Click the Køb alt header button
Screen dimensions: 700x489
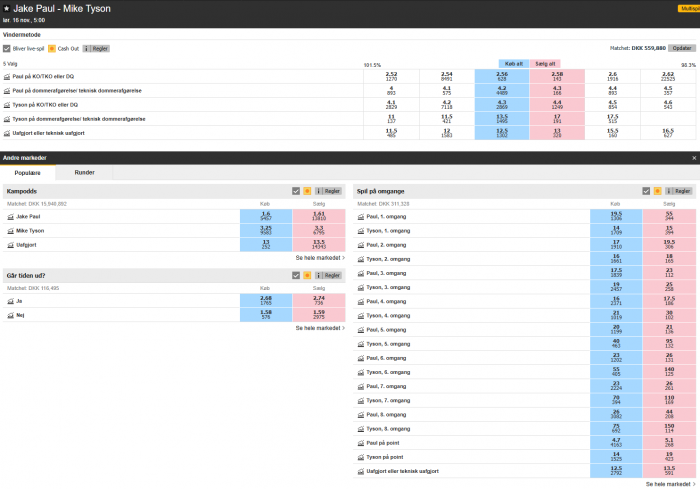pos(513,64)
